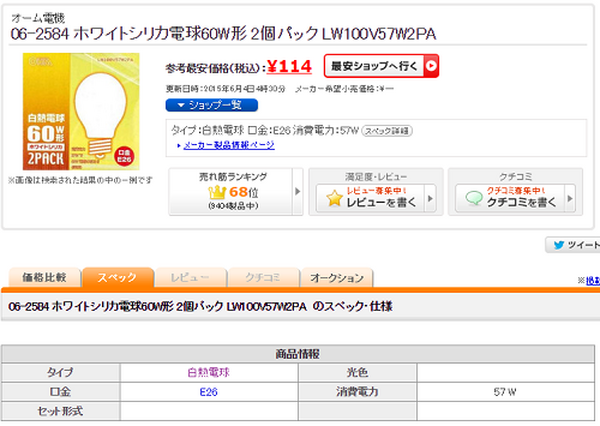
Task: Open the ショップ一覧 dropdown
Action: point(212,105)
